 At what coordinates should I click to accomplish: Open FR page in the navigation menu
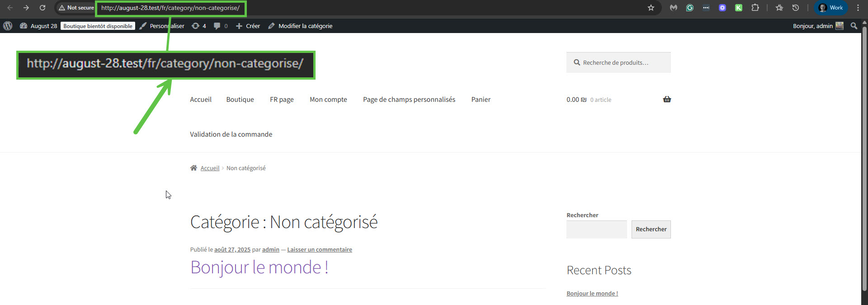click(282, 100)
